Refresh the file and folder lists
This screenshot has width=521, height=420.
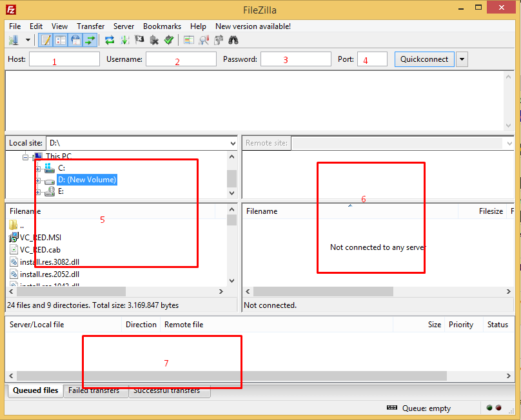(108, 40)
